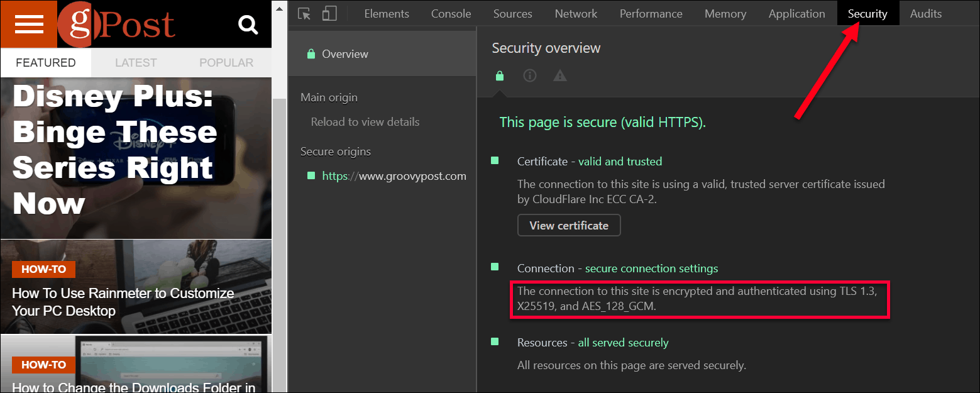Filter by warning triangle icon in overview
The image size is (980, 393).
[560, 76]
